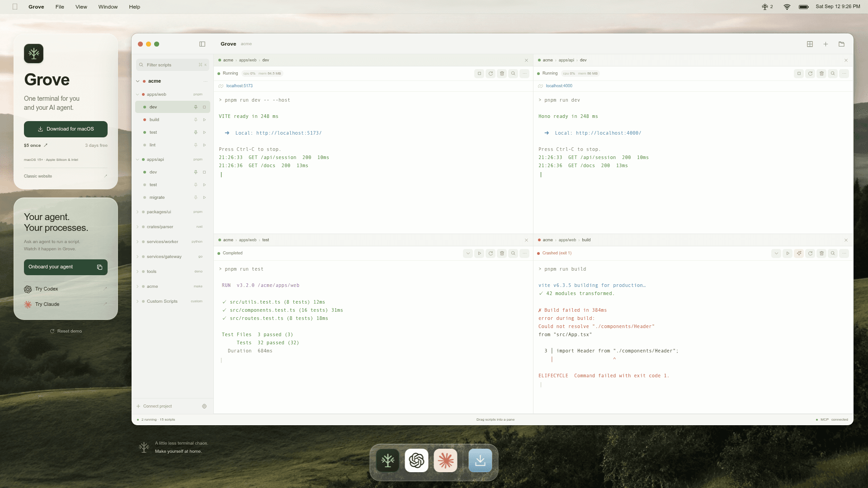Open the chevron dropdown in the test pane
This screenshot has width=868, height=488.
click(468, 253)
